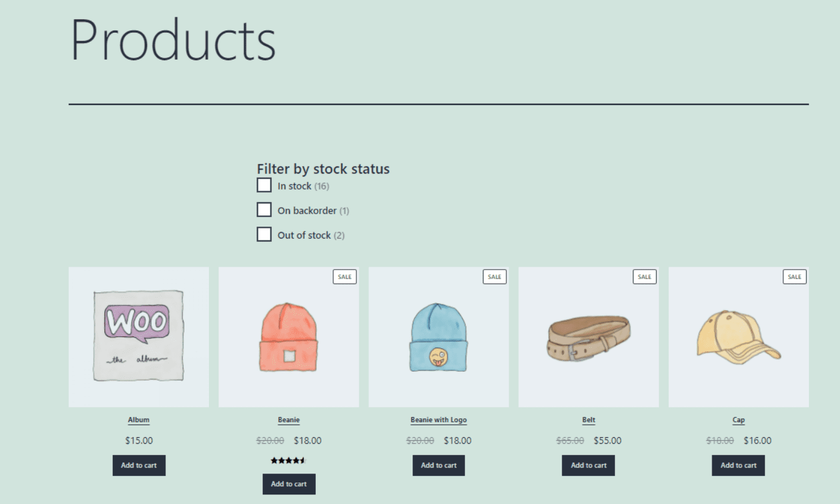Click the Cap product thumbnail image
Viewport: 840px width, 504px height.
(x=738, y=337)
